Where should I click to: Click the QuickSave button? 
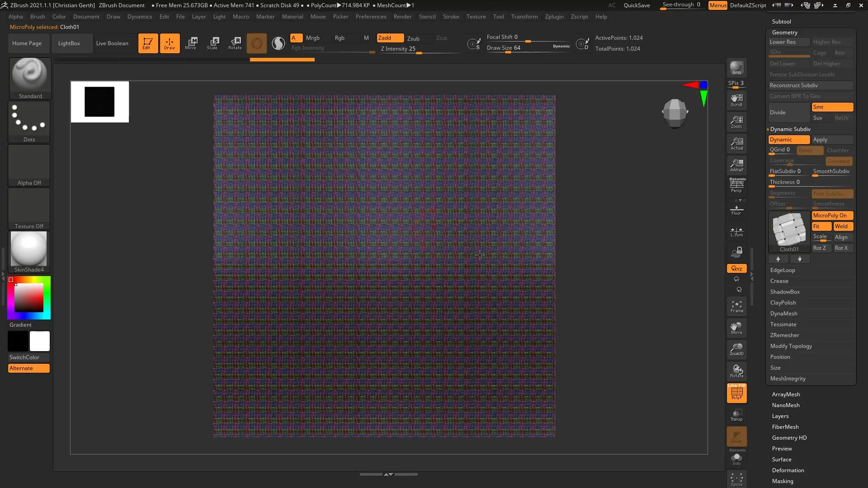pyautogui.click(x=637, y=5)
